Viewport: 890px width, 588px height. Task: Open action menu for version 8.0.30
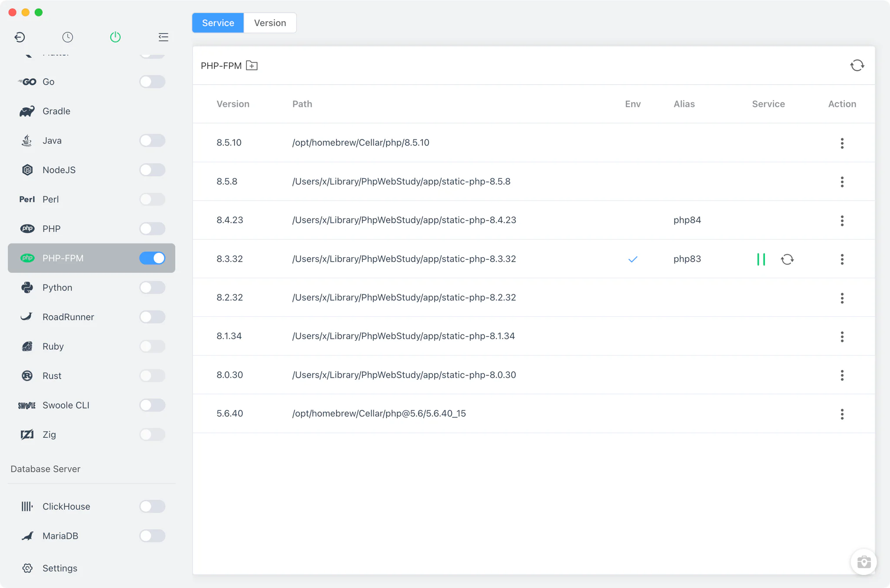point(842,375)
